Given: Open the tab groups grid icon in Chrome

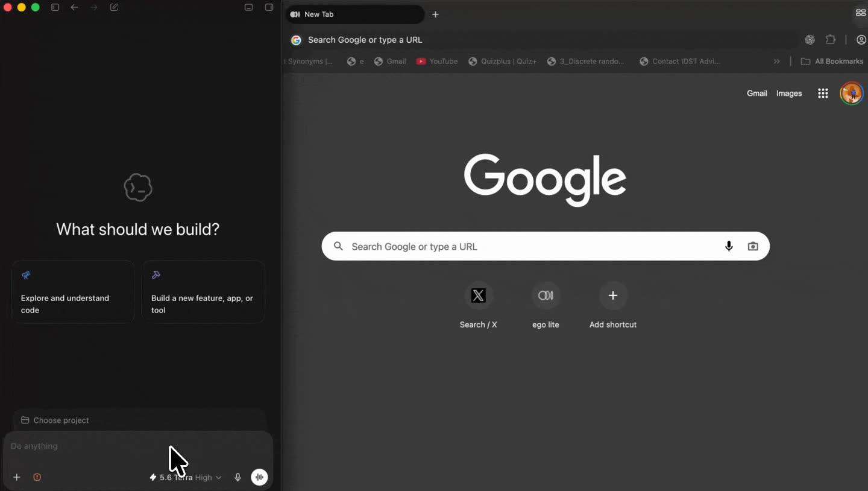Looking at the screenshot, I should point(861,13).
